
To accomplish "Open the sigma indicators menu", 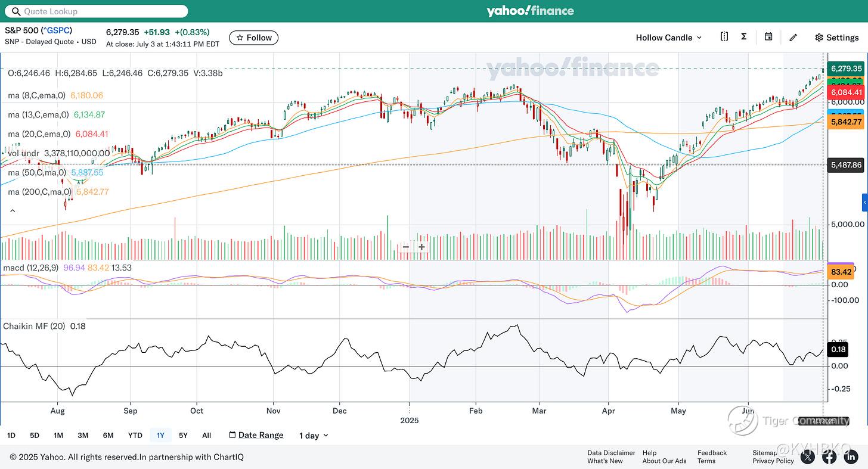I will pyautogui.click(x=744, y=37).
